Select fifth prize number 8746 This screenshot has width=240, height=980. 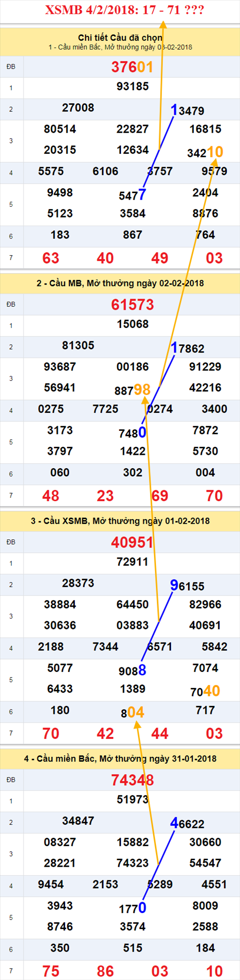coord(60,927)
